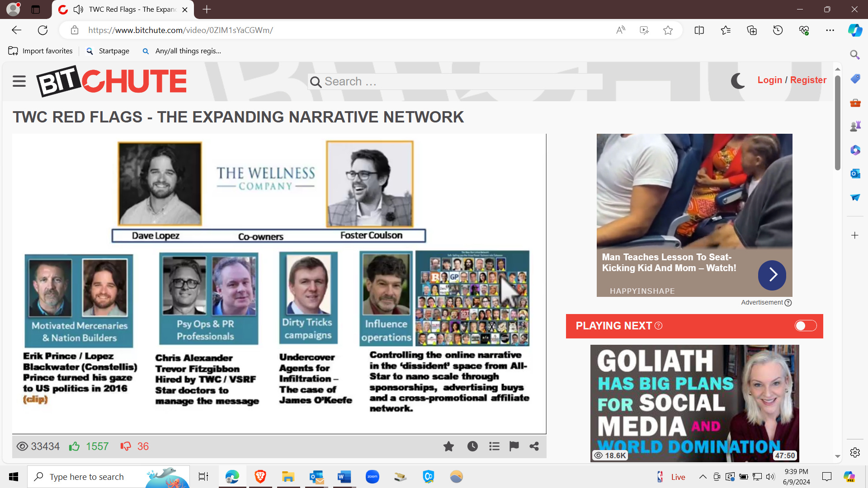
Task: Click the green thumbs-up like icon
Action: (74, 446)
